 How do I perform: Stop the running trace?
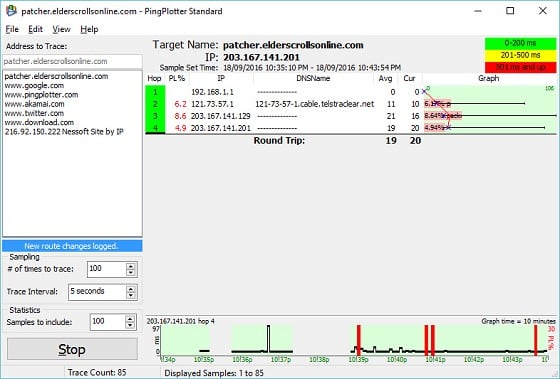(72, 349)
